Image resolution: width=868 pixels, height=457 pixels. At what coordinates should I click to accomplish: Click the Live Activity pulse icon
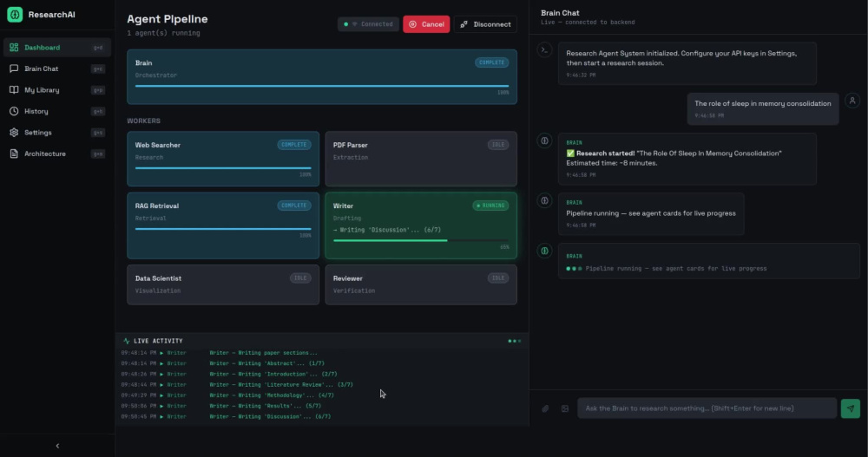pos(126,341)
